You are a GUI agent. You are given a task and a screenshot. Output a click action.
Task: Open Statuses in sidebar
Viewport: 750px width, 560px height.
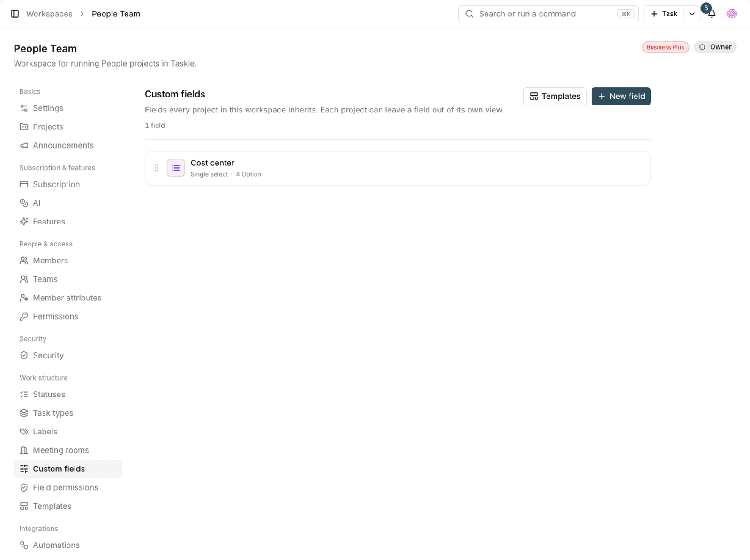tap(68, 395)
